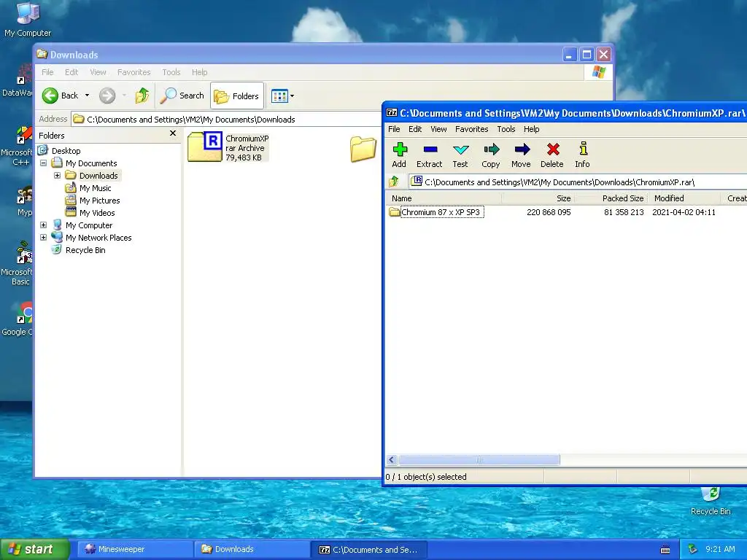Switch to Minesweeper in the taskbar

point(135,549)
